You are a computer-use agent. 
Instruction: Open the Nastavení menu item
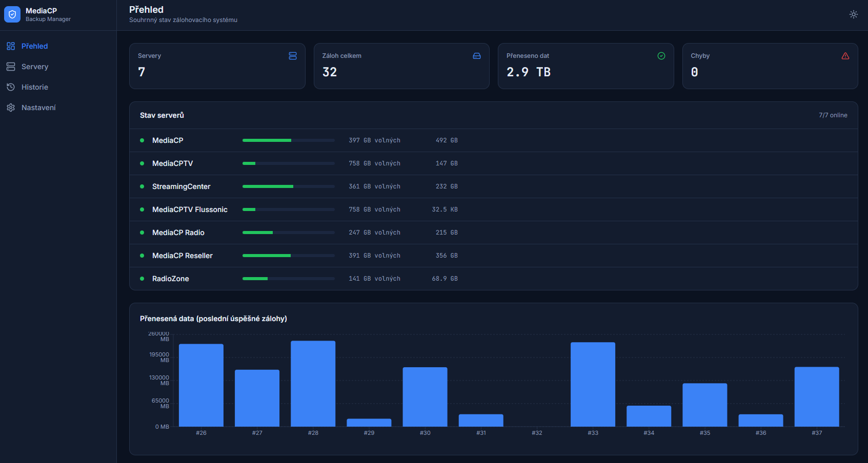tap(58, 108)
